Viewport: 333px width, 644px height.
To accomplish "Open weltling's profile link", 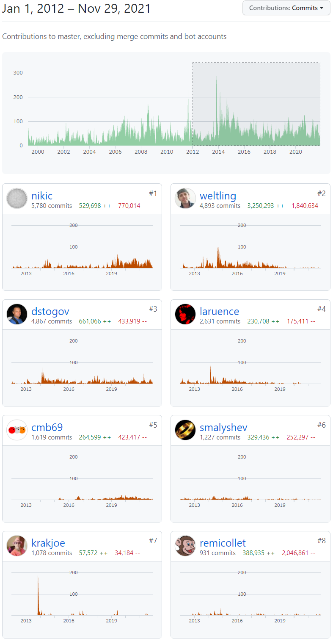I will 218,196.
